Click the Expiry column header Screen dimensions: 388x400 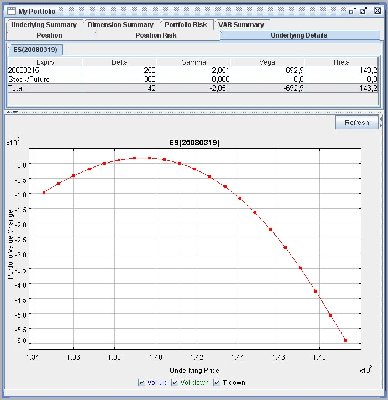[45, 62]
